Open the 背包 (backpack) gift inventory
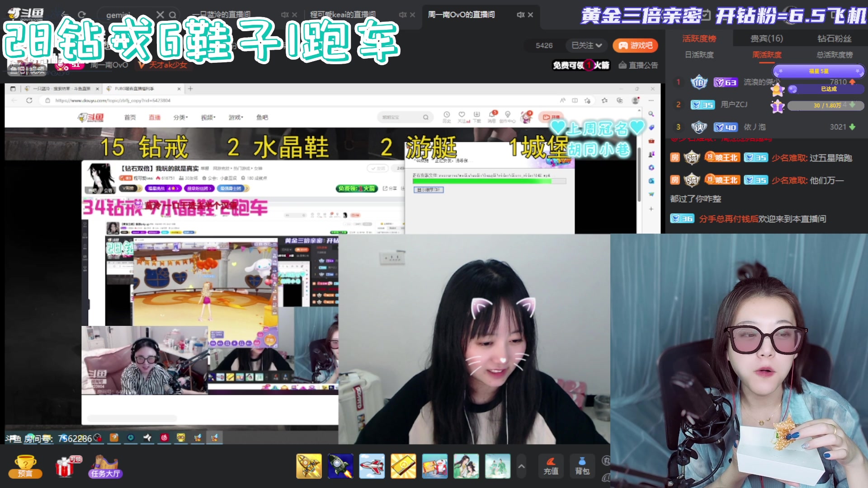 pyautogui.click(x=582, y=466)
